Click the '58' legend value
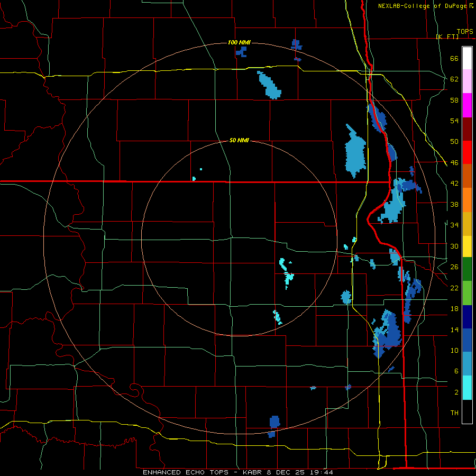The width and height of the screenshot is (476, 476). 454,100
